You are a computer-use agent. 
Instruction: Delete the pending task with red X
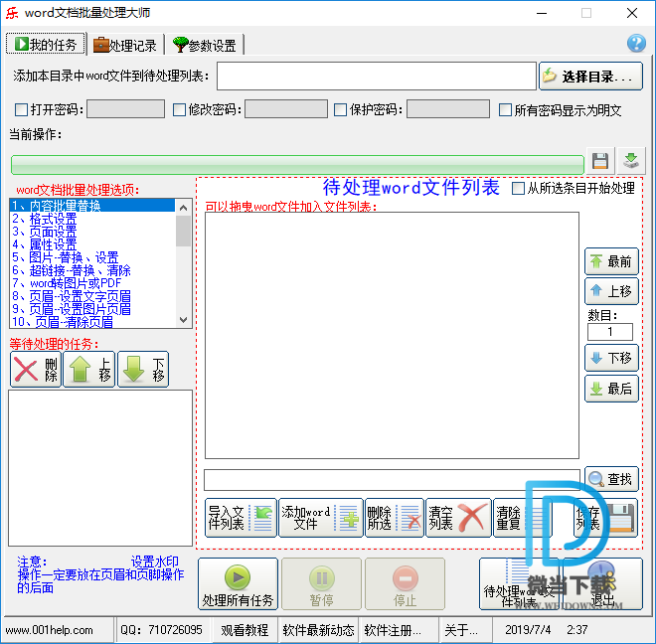point(35,370)
